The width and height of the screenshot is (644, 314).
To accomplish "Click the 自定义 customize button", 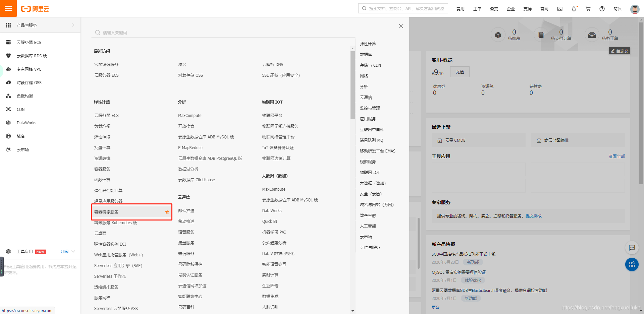I will pyautogui.click(x=620, y=51).
